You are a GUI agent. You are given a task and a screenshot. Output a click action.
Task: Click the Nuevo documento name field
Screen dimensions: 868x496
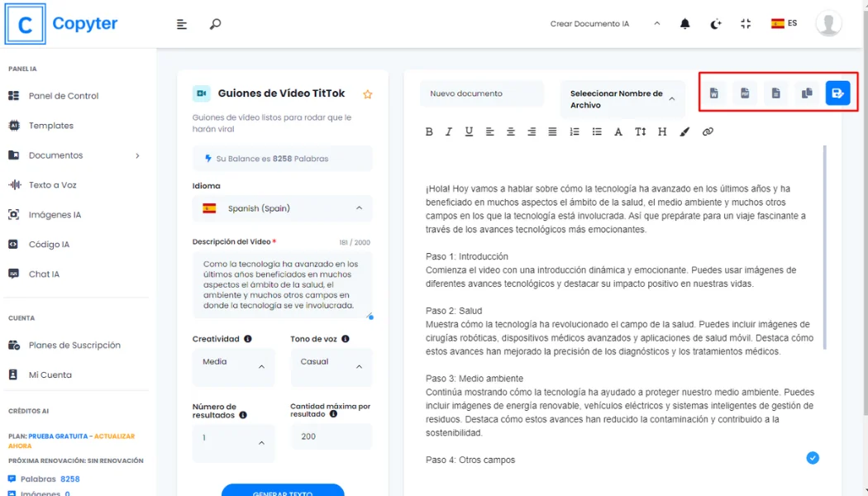[481, 93]
